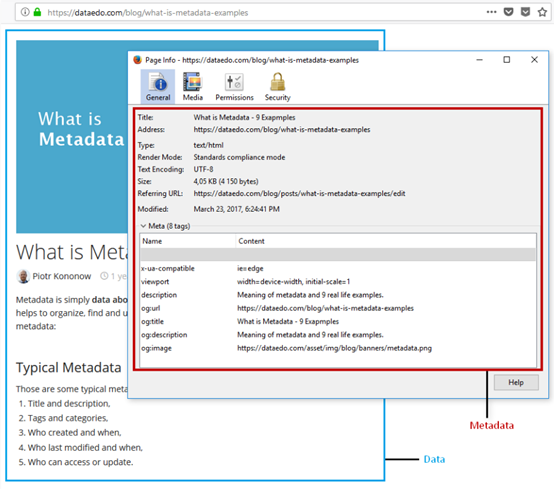This screenshot has width=554, height=489.
Task: Click the Typical Metadata heading
Action: (x=69, y=367)
